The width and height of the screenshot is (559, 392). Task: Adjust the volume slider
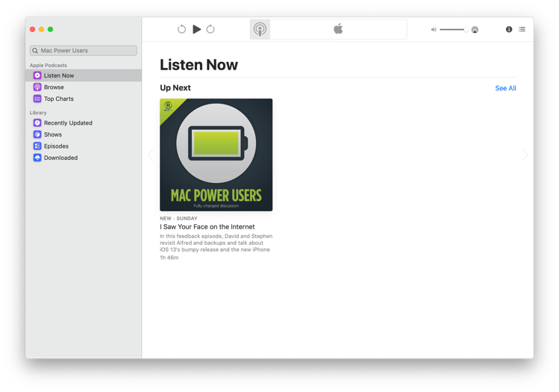tap(454, 30)
